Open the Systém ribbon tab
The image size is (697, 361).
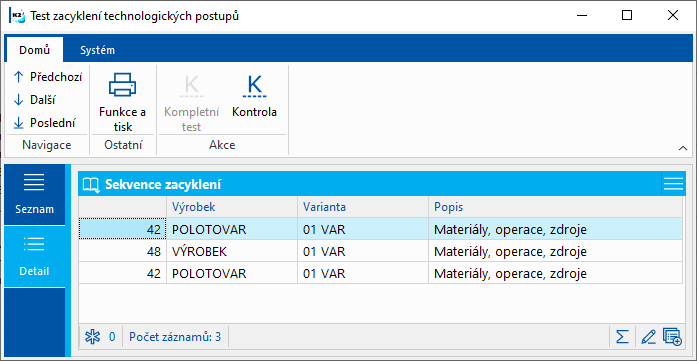point(97,50)
